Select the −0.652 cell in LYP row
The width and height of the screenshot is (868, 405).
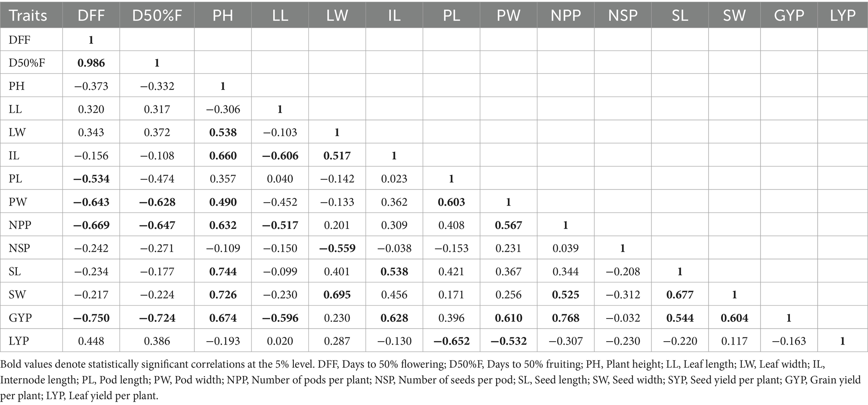(451, 341)
